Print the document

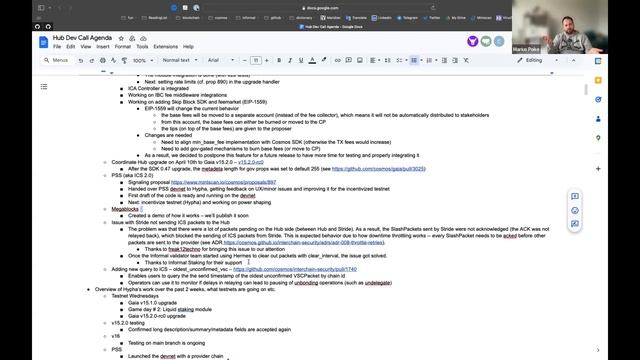(102, 60)
